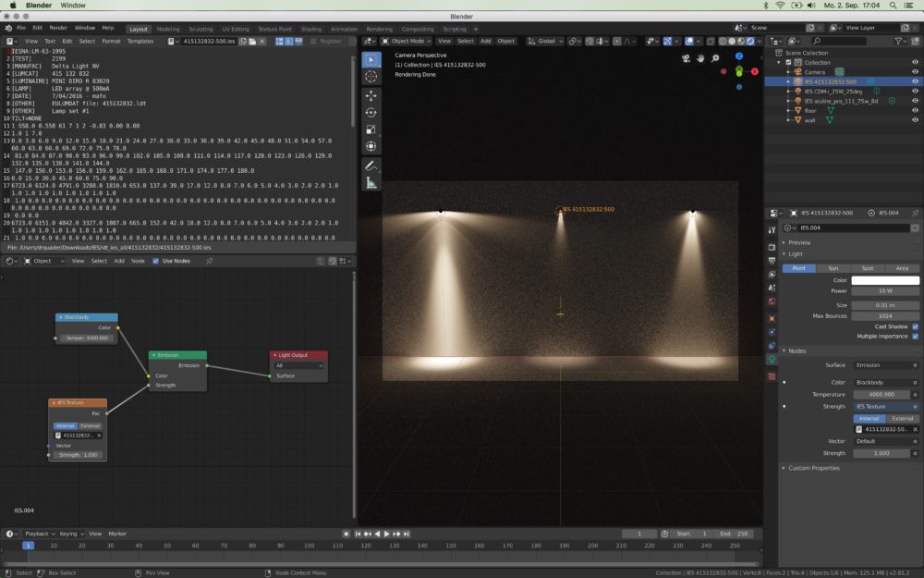Switch to the Scripting workspace tab
924x578 pixels.
click(455, 29)
